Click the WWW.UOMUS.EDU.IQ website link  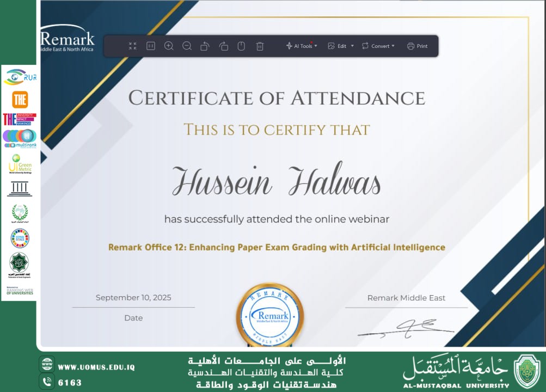point(96,367)
